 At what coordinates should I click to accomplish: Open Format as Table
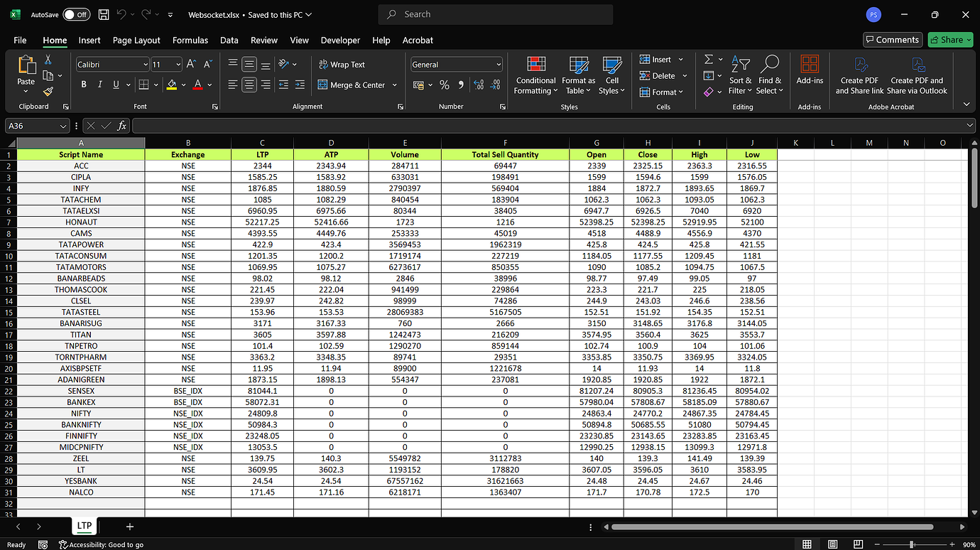579,75
